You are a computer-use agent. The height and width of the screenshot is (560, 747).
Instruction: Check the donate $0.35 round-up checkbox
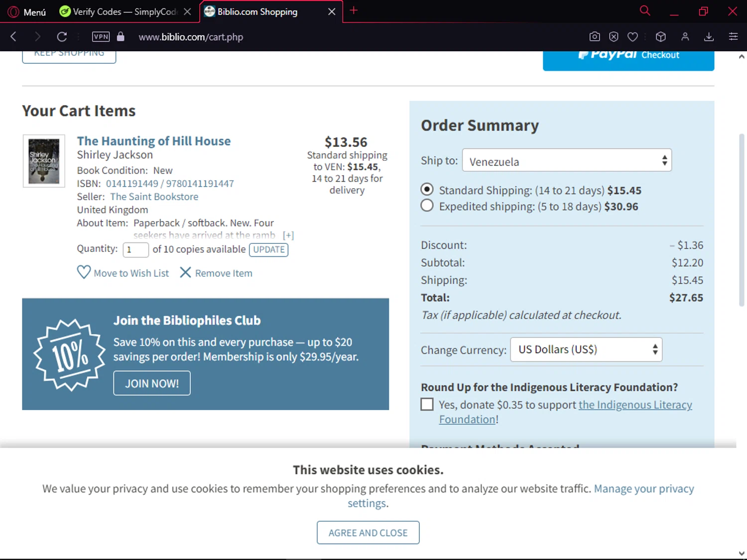click(x=427, y=404)
